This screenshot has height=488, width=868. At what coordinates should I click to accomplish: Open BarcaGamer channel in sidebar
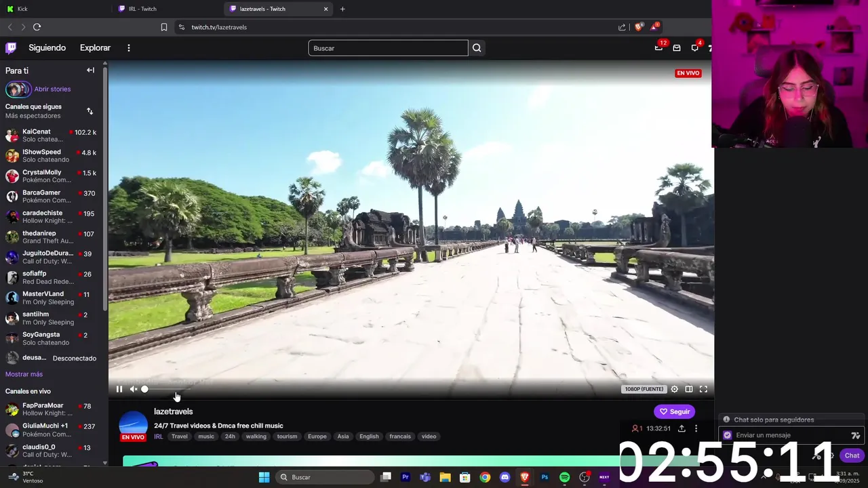[52, 196]
